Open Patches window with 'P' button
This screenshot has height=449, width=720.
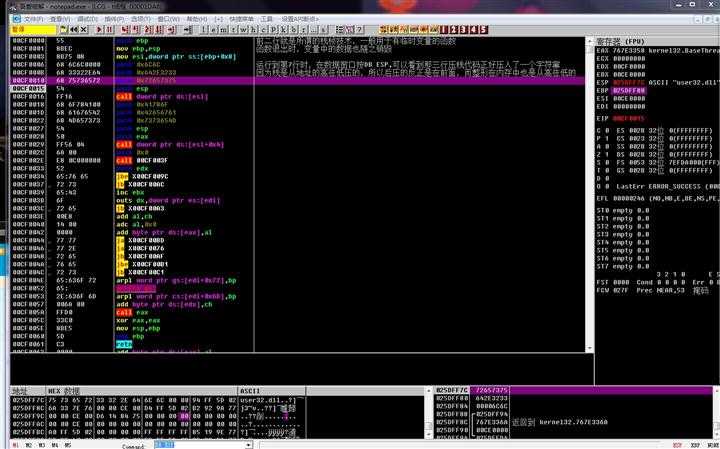point(274,29)
